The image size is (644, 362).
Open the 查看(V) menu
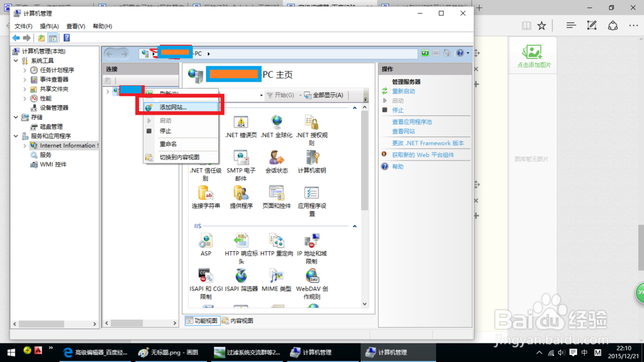pos(76,26)
